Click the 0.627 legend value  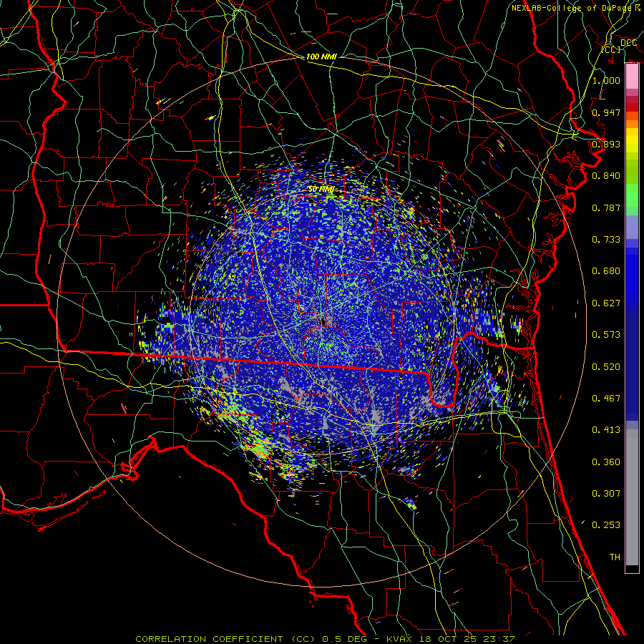click(606, 303)
